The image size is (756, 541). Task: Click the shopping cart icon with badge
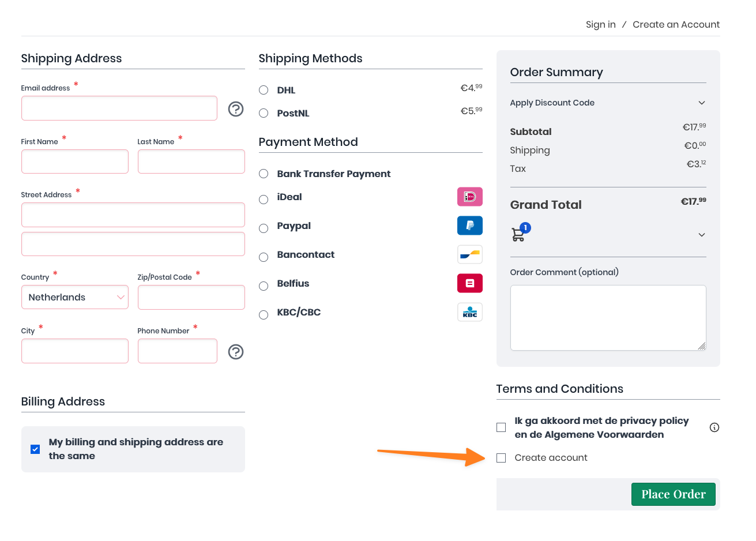coord(519,234)
